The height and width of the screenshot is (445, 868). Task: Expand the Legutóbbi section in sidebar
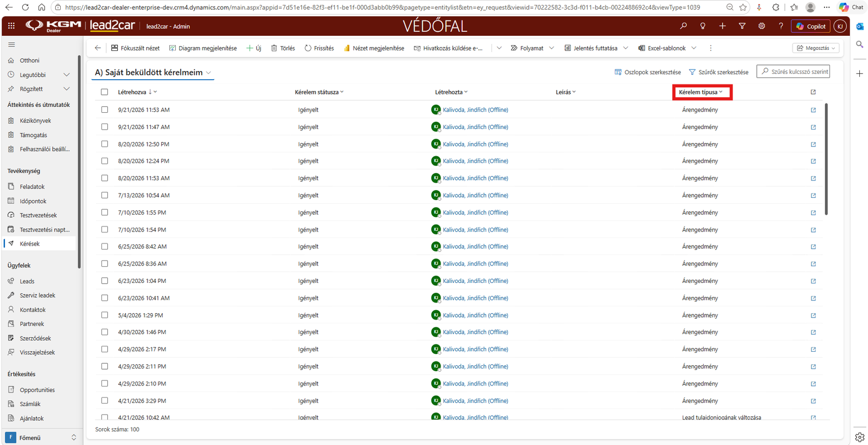point(66,75)
